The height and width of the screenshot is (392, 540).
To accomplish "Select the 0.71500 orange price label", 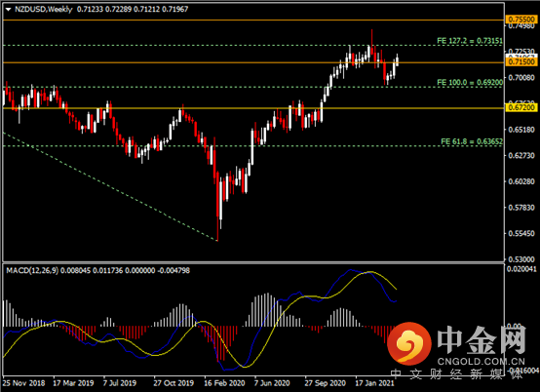I will (521, 62).
